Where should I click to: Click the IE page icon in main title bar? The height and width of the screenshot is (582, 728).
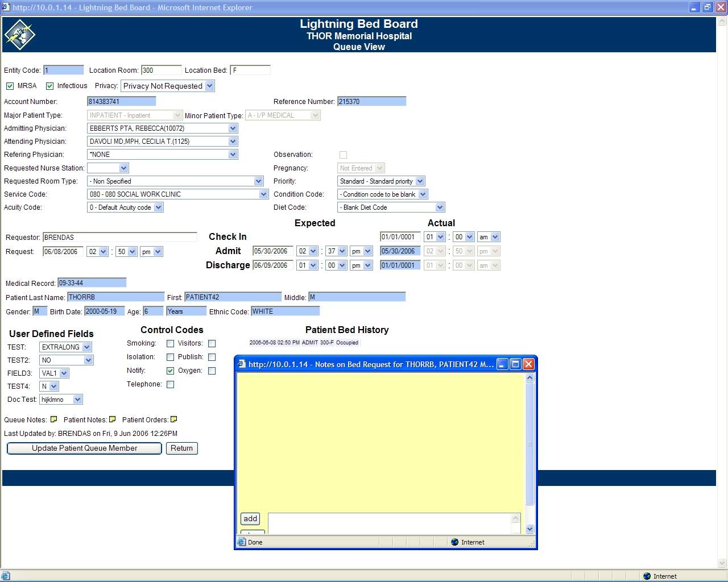pos(6,7)
